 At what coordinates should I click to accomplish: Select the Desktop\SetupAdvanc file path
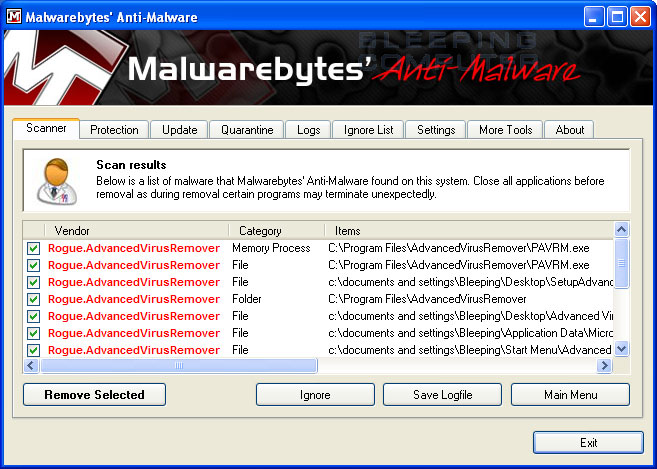tap(471, 282)
